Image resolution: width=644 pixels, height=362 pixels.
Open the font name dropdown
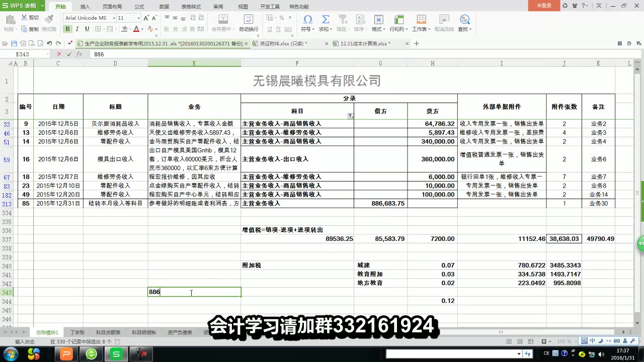pos(114,18)
